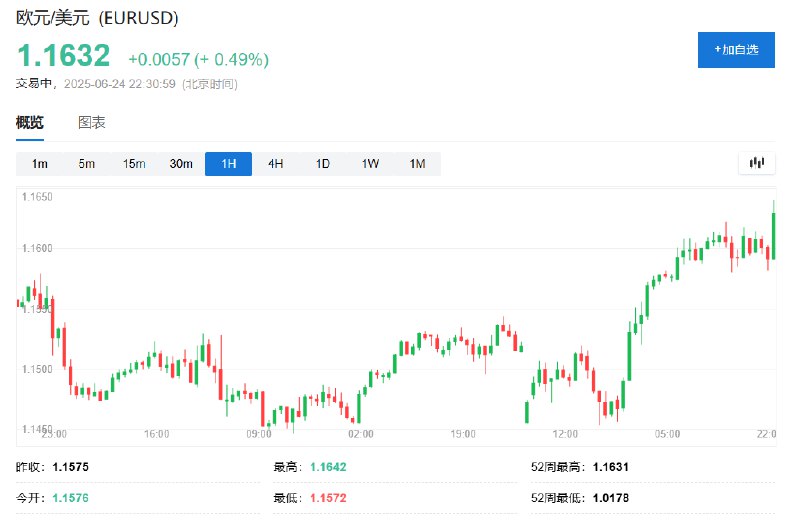Click the 02:00 time axis label

pos(361,434)
